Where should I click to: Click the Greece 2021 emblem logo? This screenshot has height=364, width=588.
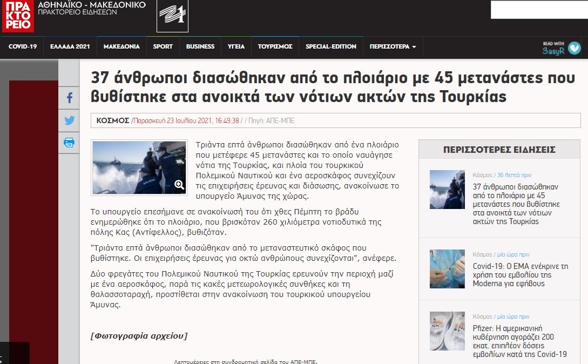172,16
